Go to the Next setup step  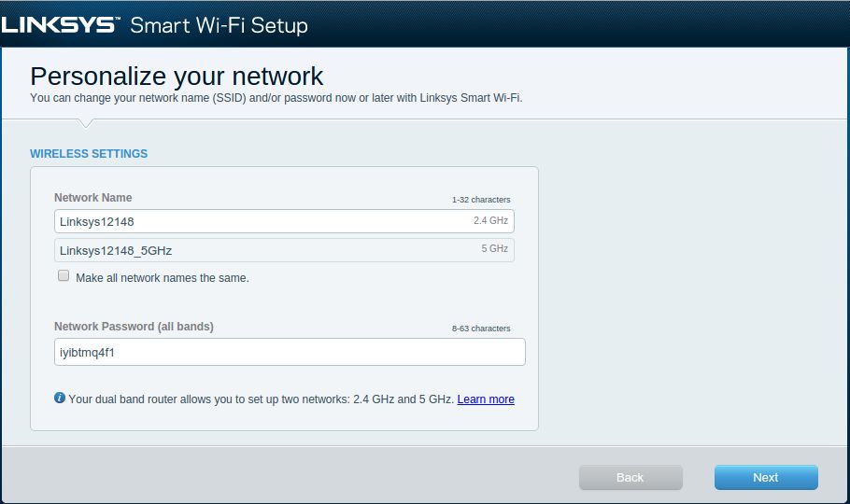pos(765,478)
